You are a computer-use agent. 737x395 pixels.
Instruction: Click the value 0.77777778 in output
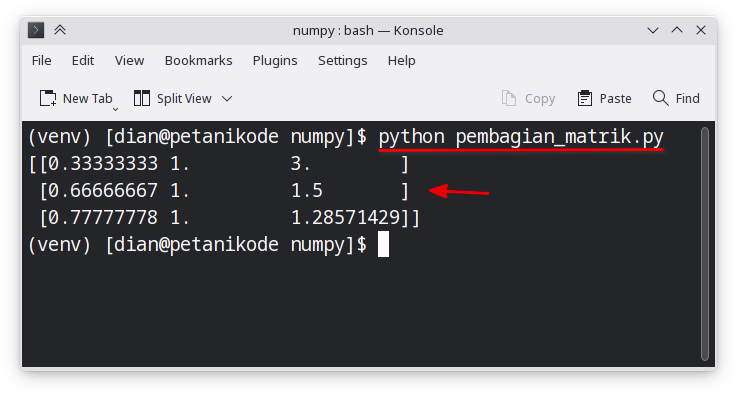pos(103,218)
